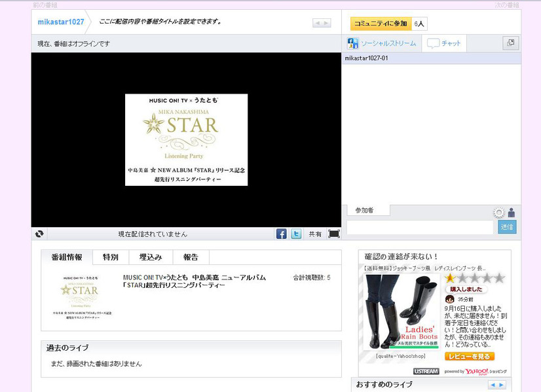The image size is (541, 392).
Task: Click the Yahoo! shopping logo
Action: [486, 371]
